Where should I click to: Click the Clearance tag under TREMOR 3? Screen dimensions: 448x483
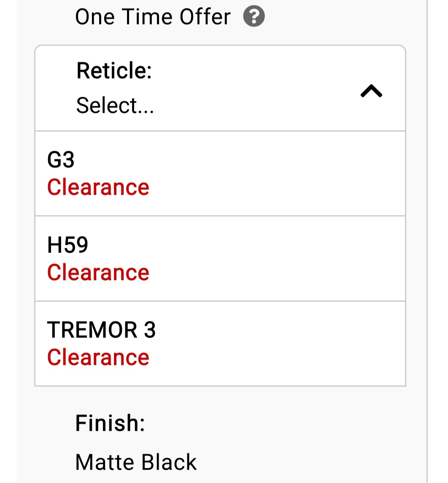[x=98, y=357]
